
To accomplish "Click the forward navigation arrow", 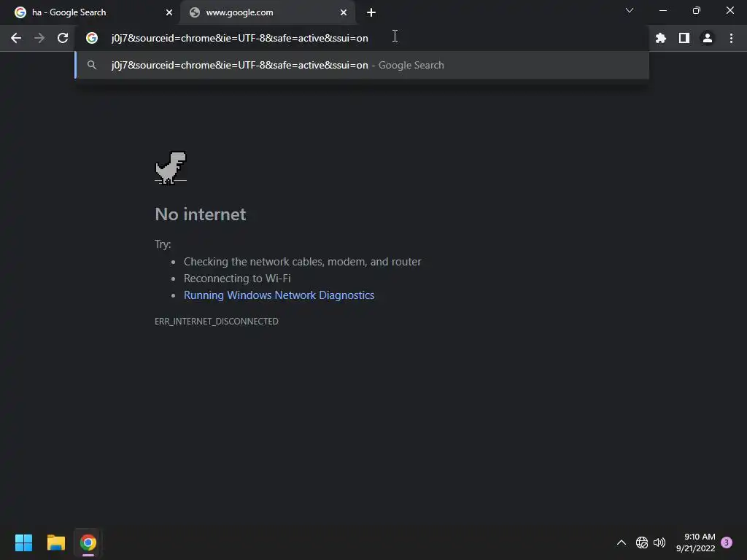I will tap(39, 38).
